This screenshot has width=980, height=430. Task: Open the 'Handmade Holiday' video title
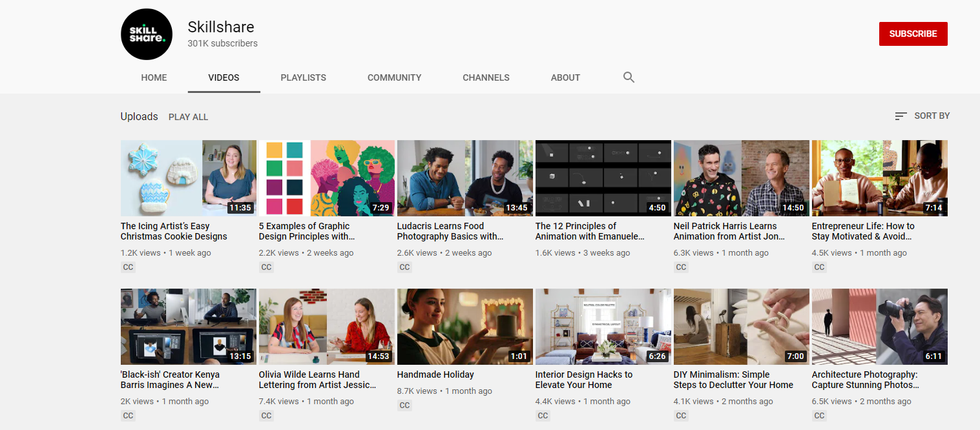tap(435, 374)
